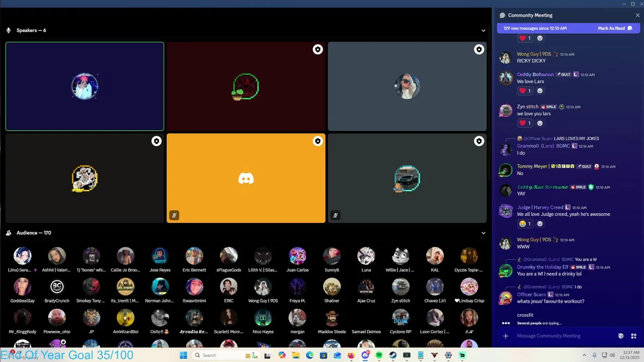Open Juan Carlos audience avatar
Image resolution: width=644 pixels, height=362 pixels.
click(297, 256)
